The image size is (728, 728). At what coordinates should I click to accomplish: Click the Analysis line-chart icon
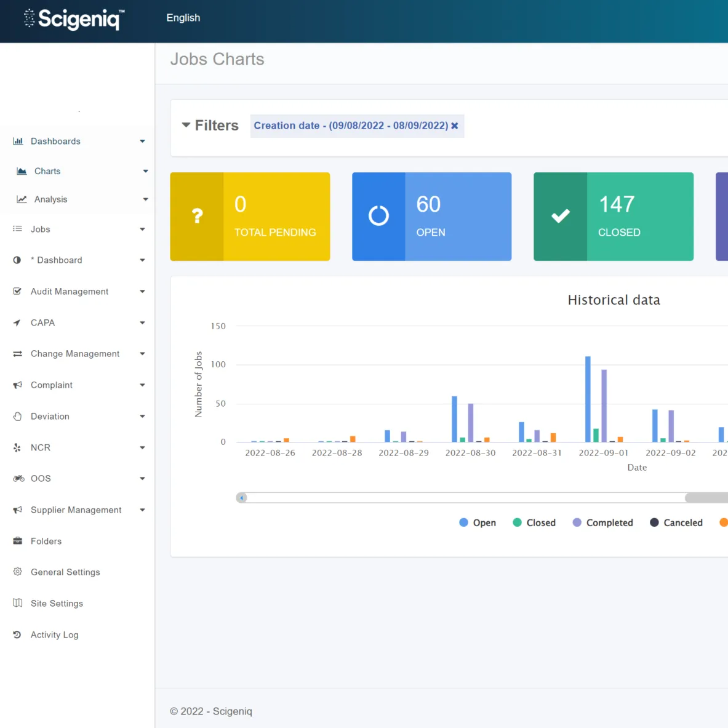[22, 199]
